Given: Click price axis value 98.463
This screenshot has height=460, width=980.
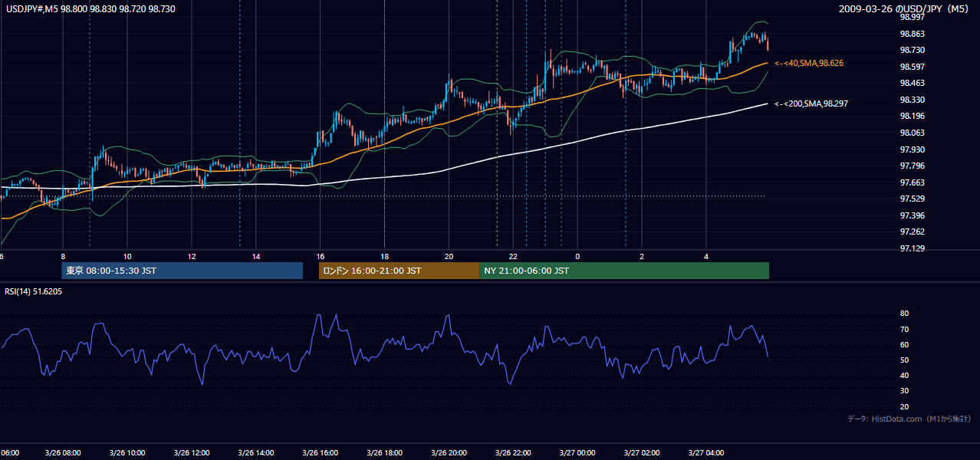Looking at the screenshot, I should pyautogui.click(x=913, y=83).
